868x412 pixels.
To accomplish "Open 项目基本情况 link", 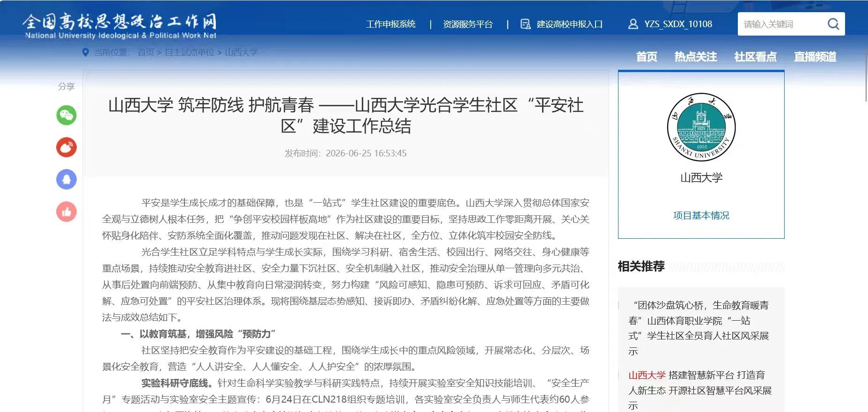I will [x=701, y=215].
